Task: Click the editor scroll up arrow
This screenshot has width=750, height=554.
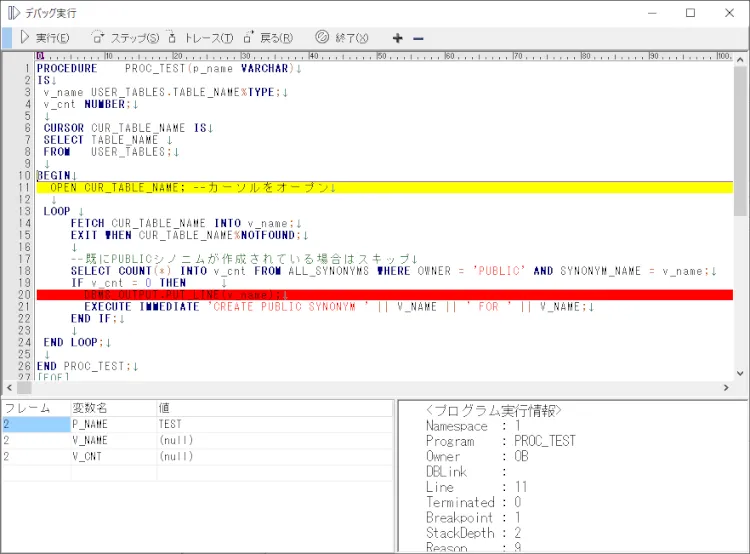Action: [x=740, y=60]
